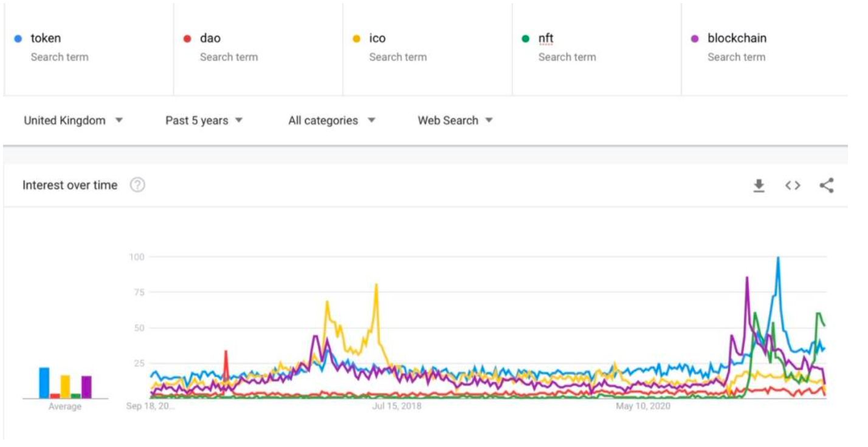Viewport: 868px width, 447px height.
Task: Open help icon beside Interest over time
Action: tap(138, 185)
